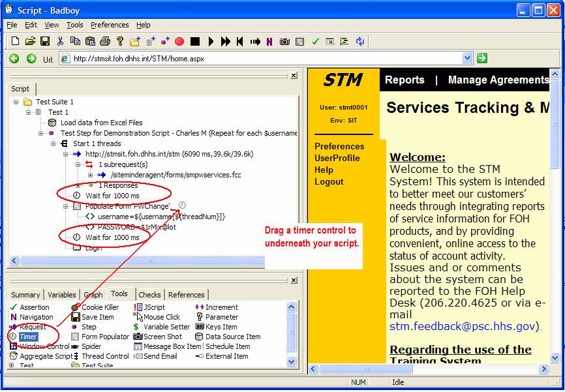
Task: Collapse the Test Suite 1 tree node
Action: pos(17,102)
